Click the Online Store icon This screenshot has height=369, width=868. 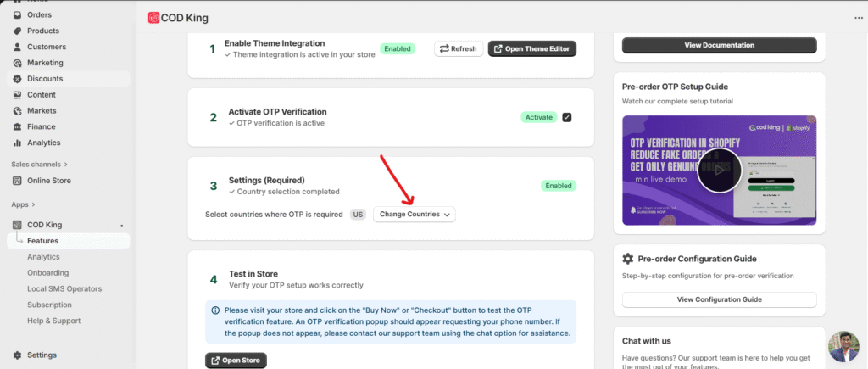18,181
